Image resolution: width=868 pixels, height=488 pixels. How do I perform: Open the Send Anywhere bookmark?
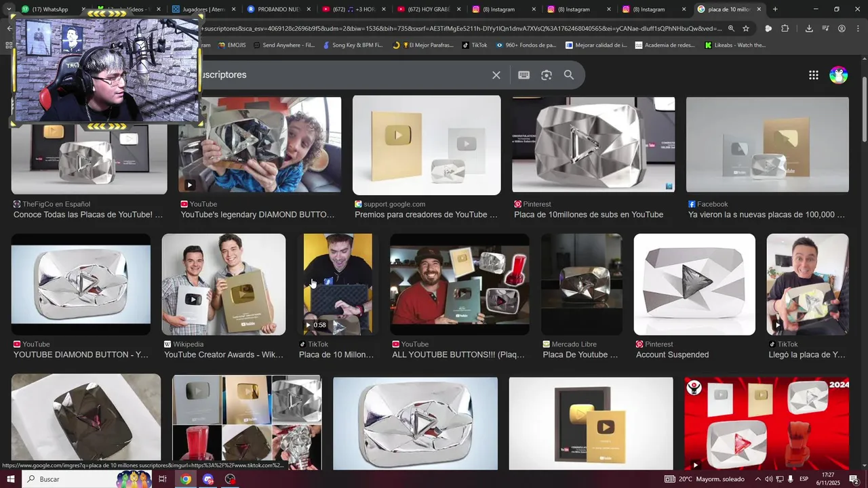(284, 45)
